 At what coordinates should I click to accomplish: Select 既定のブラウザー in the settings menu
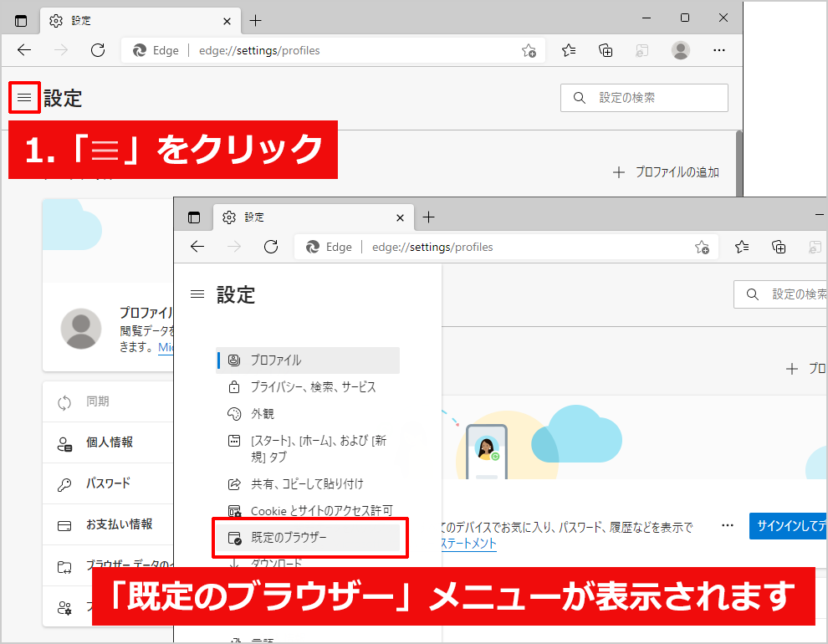point(289,537)
